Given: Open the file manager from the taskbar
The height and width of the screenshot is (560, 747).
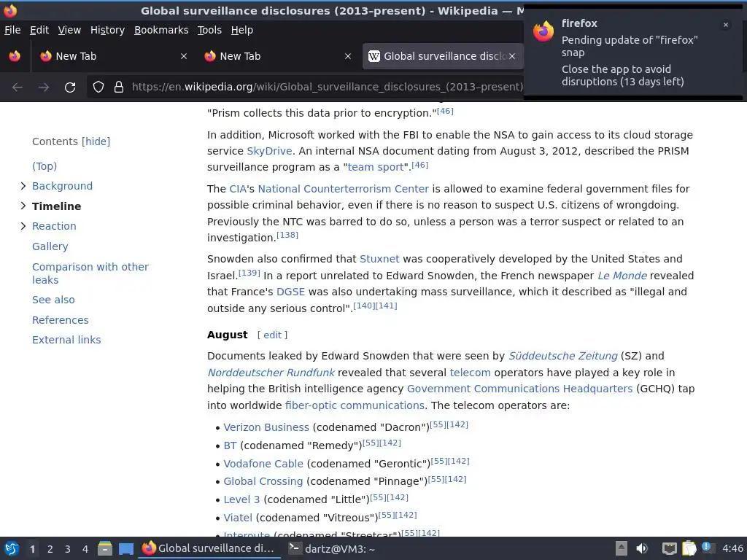Looking at the screenshot, I should point(105,549).
